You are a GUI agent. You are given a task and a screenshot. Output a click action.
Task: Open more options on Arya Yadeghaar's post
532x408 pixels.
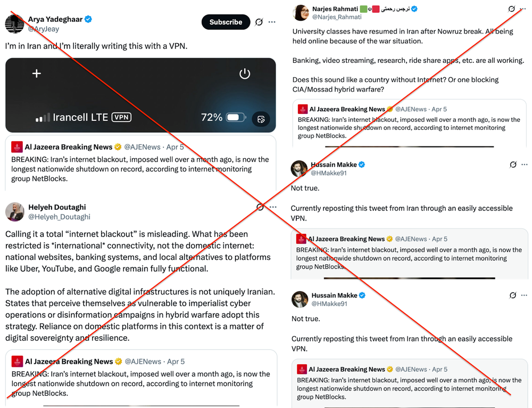click(272, 22)
